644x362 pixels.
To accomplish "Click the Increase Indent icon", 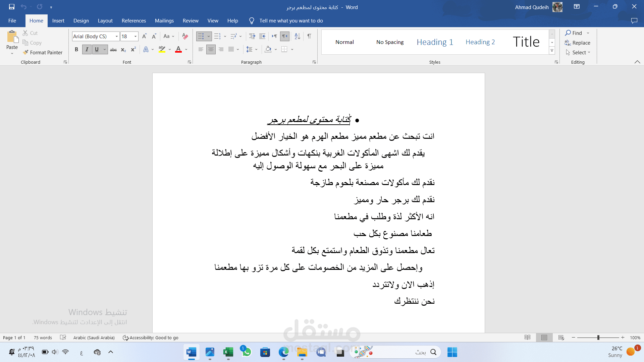I will click(x=262, y=36).
